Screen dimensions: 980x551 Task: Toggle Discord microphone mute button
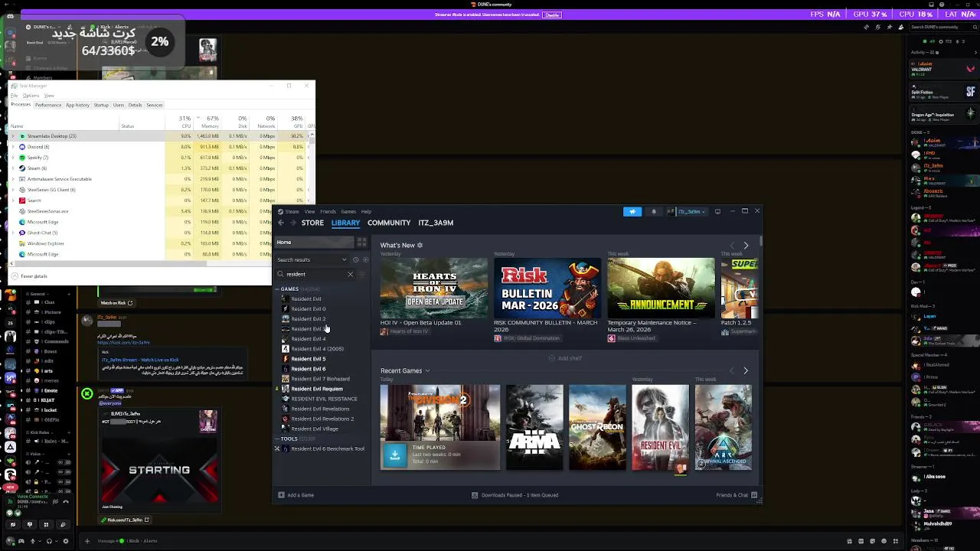(x=34, y=541)
